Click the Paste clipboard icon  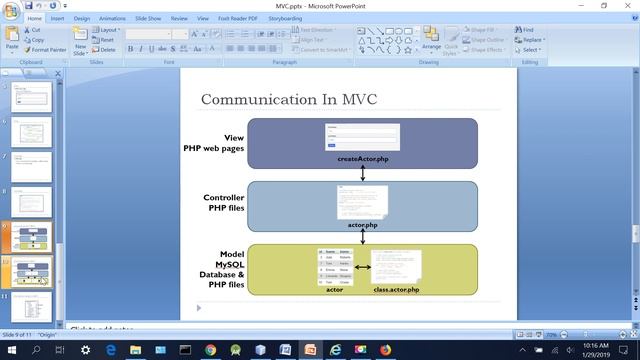pyautogui.click(x=12, y=34)
